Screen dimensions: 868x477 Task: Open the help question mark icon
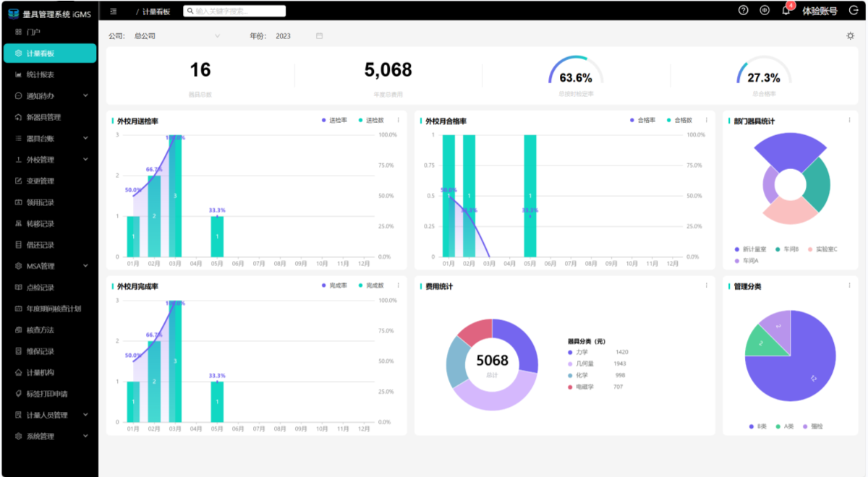[x=743, y=10]
